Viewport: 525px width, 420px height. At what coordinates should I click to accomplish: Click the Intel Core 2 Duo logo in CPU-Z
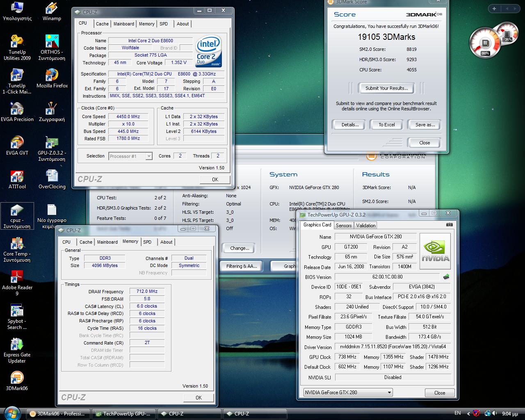(x=208, y=51)
